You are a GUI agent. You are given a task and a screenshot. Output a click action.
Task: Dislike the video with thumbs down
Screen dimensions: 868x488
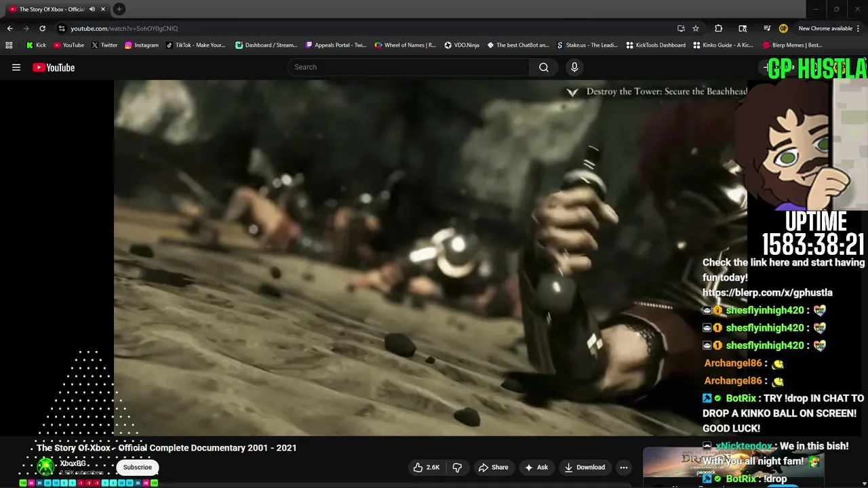pyautogui.click(x=458, y=467)
